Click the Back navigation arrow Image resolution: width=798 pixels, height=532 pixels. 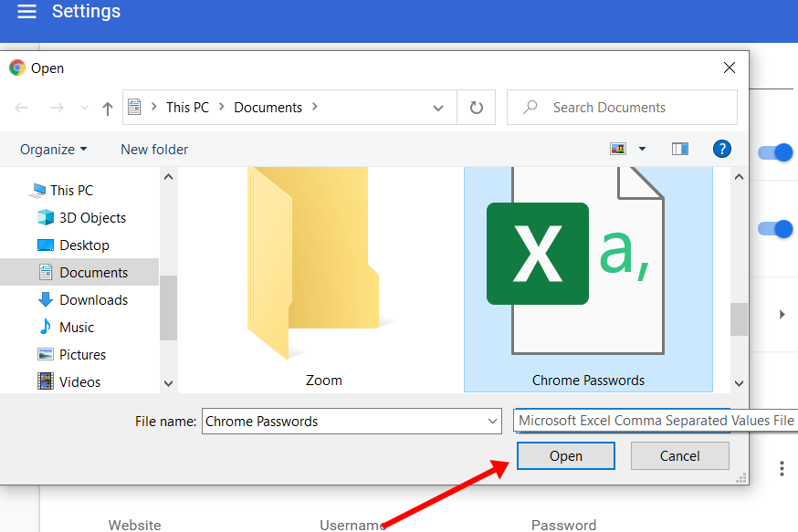tap(22, 108)
